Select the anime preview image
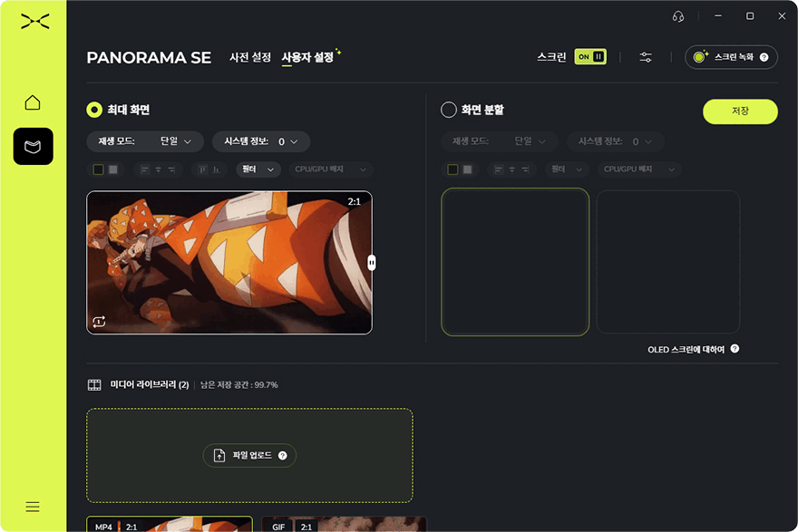The width and height of the screenshot is (798, 532). click(x=229, y=263)
